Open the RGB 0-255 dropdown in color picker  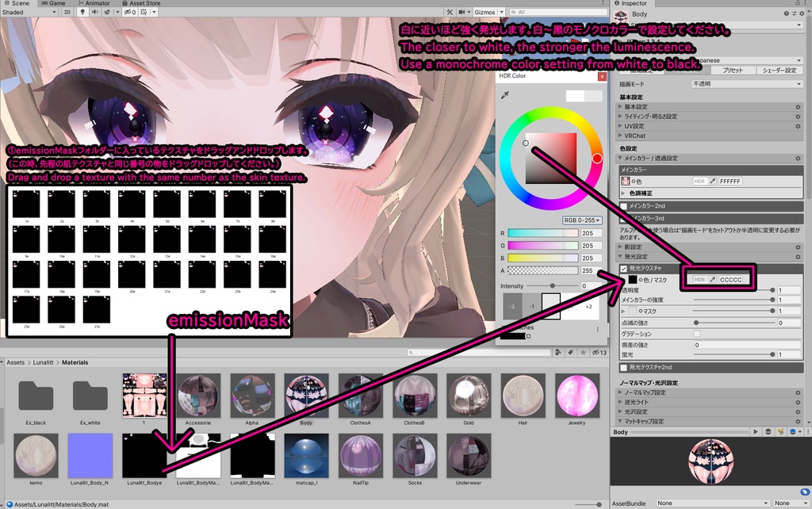[582, 220]
